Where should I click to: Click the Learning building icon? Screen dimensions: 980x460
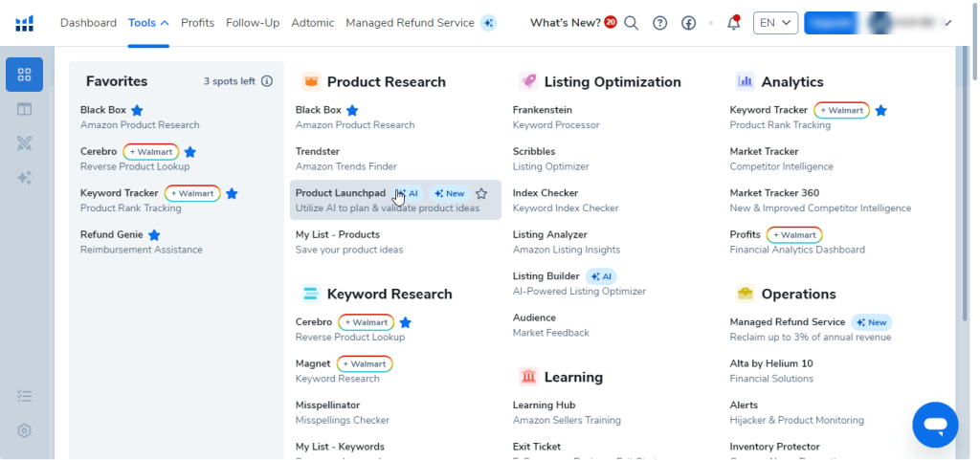tap(528, 377)
